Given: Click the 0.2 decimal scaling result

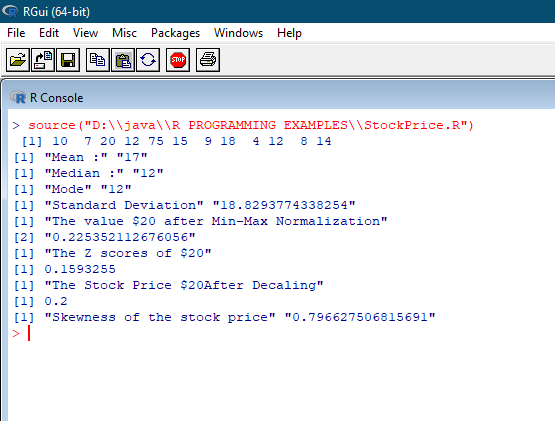Looking at the screenshot, I should point(56,301).
